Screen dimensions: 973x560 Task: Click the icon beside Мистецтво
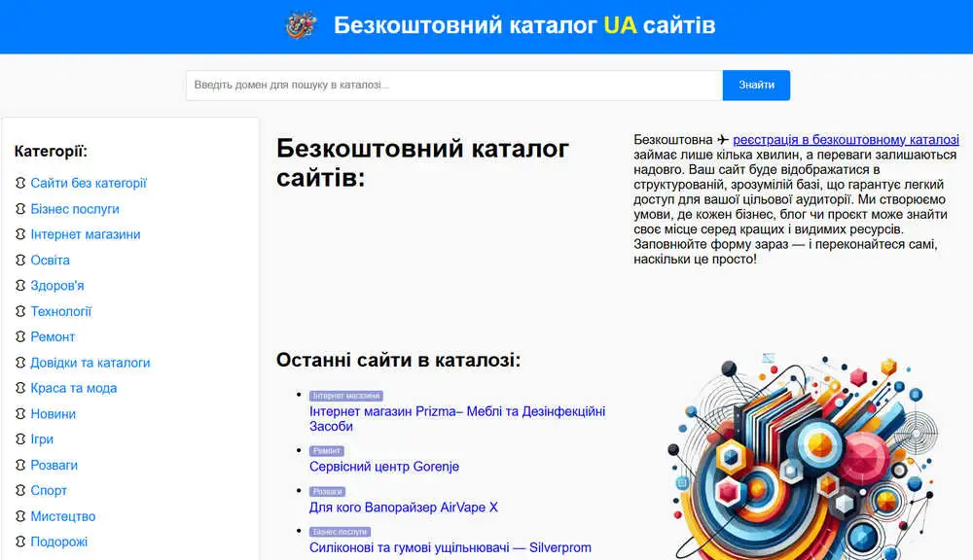click(20, 516)
